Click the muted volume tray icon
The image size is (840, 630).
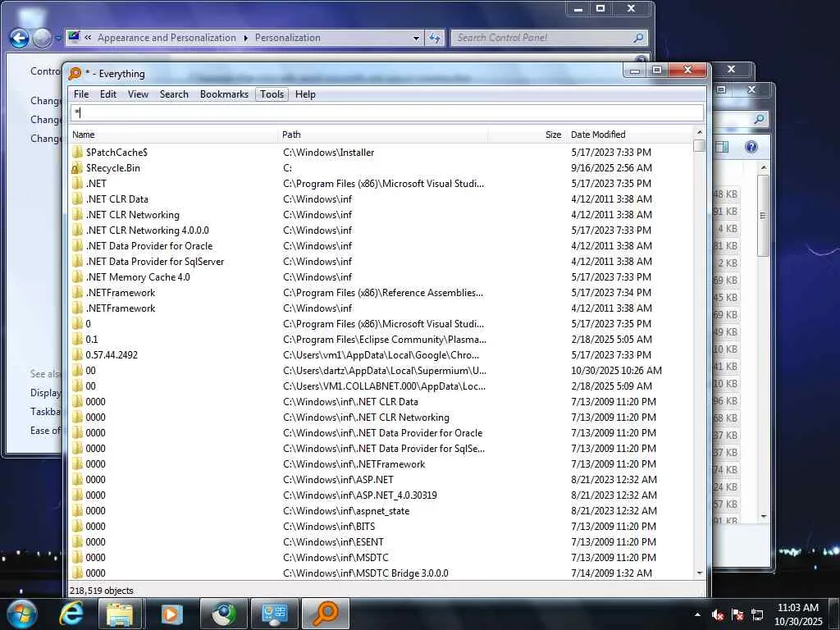tap(718, 614)
